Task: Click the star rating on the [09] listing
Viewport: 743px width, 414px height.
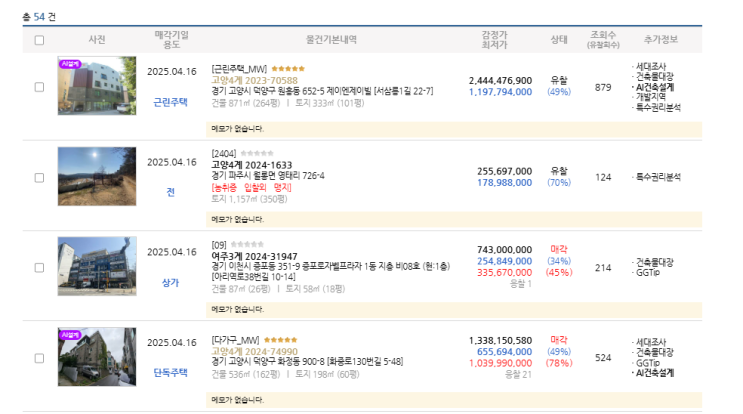Action: pos(247,243)
